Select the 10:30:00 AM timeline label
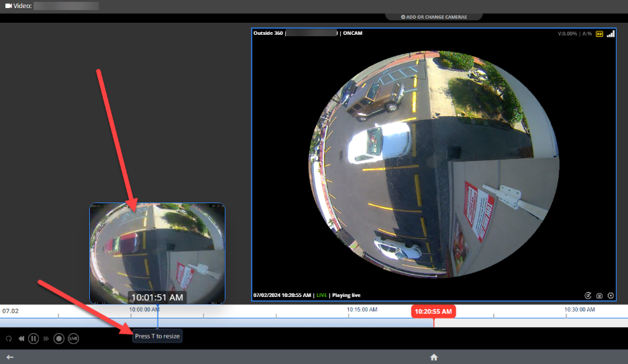 (580, 310)
